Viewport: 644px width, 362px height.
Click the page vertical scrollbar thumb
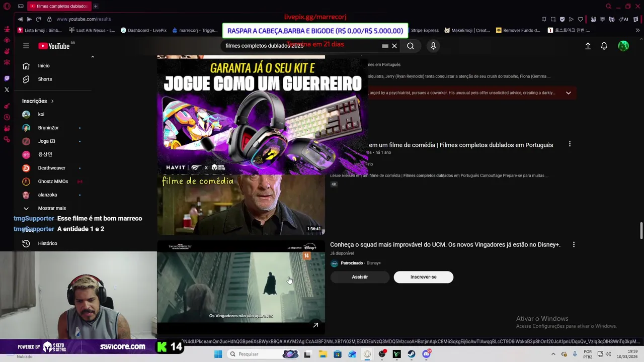click(641, 231)
